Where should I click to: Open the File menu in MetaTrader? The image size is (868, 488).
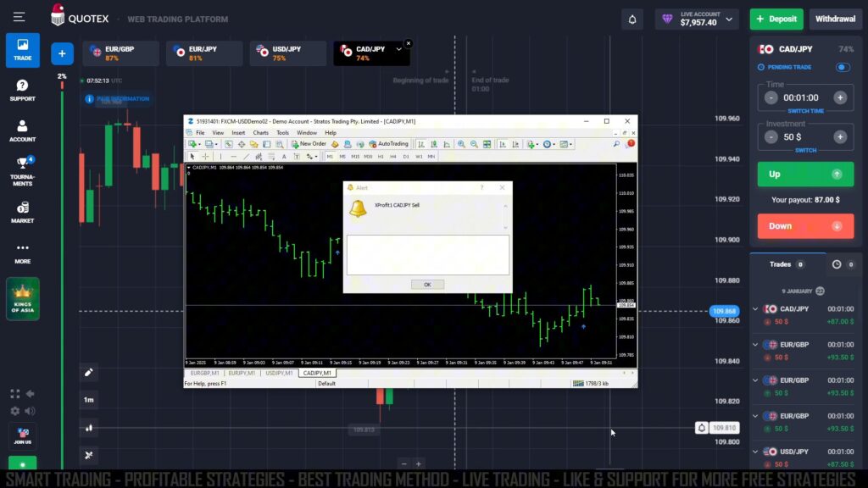tap(200, 133)
